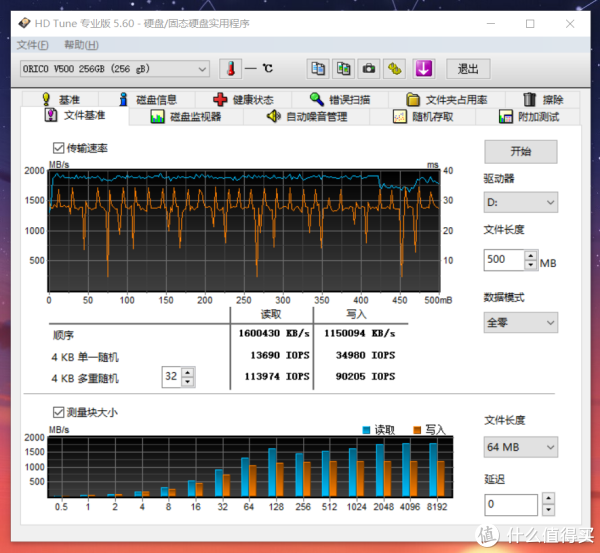Switch to the 健康状态 tab
Screen dimensions: 600x553
243,100
